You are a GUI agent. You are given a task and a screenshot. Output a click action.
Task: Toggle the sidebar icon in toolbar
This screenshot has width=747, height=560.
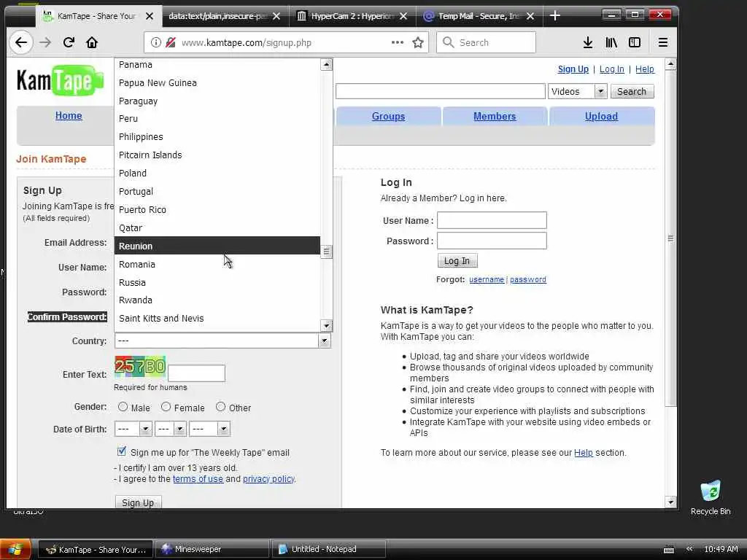click(635, 42)
